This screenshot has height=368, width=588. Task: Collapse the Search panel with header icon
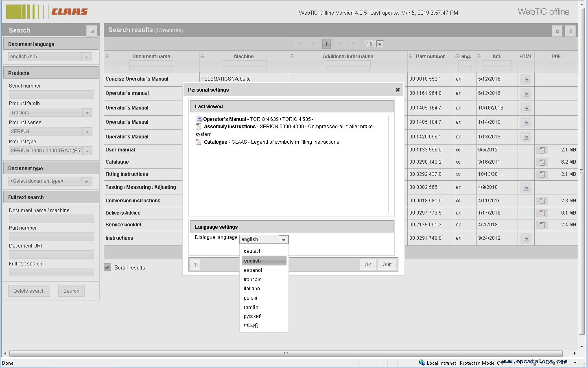point(92,31)
